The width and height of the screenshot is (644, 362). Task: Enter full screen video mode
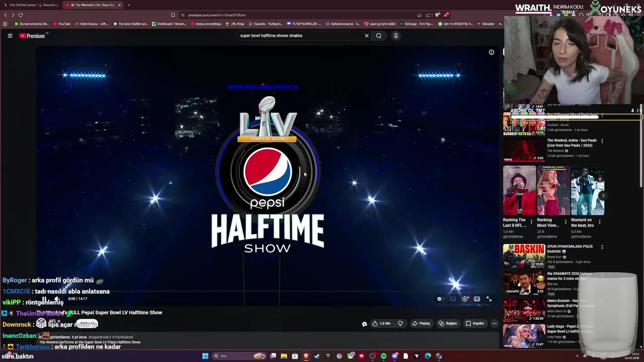pos(489,299)
